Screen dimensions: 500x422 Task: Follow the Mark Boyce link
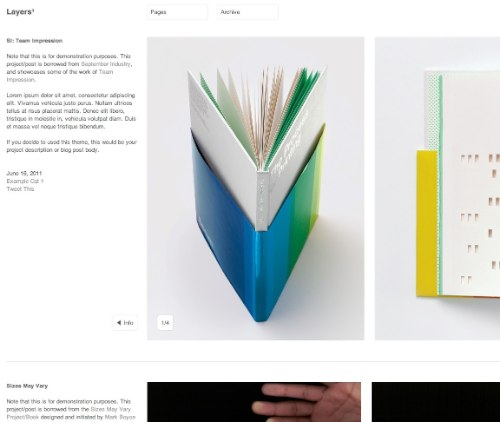(x=120, y=417)
